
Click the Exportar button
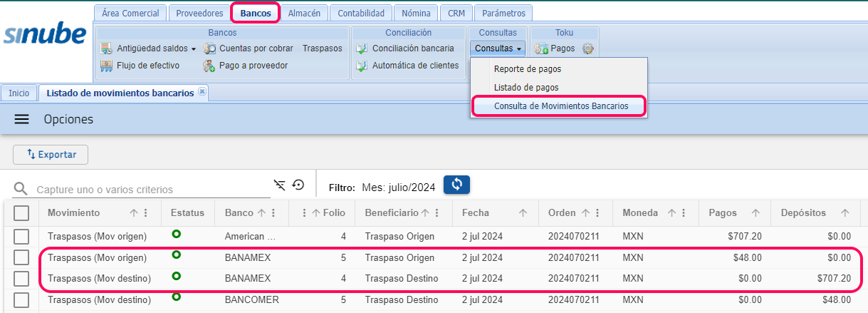(50, 154)
